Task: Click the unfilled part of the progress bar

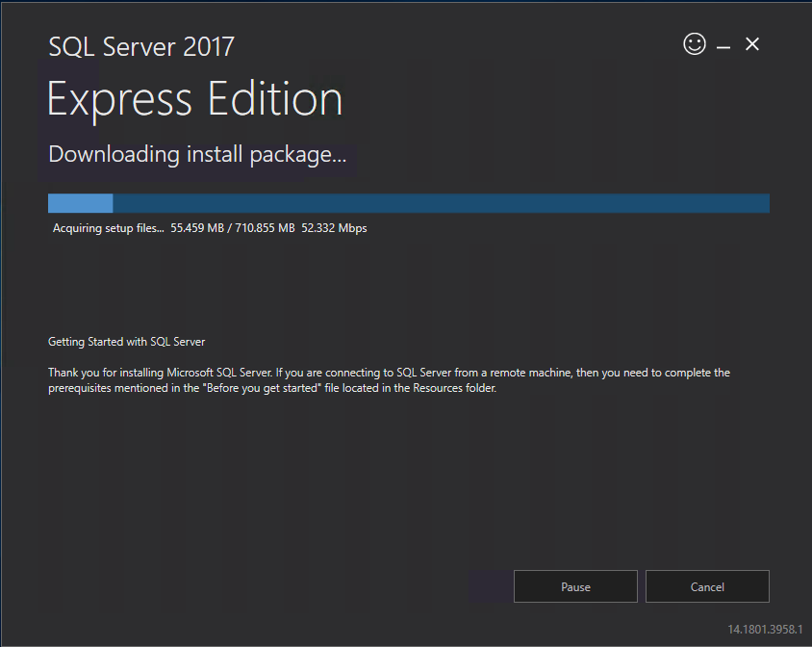Action: pos(442,203)
